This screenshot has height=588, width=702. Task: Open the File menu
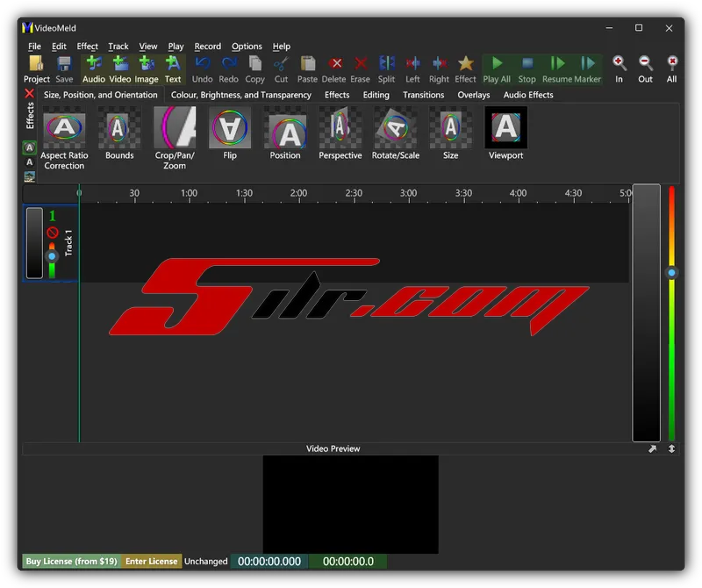coord(34,47)
